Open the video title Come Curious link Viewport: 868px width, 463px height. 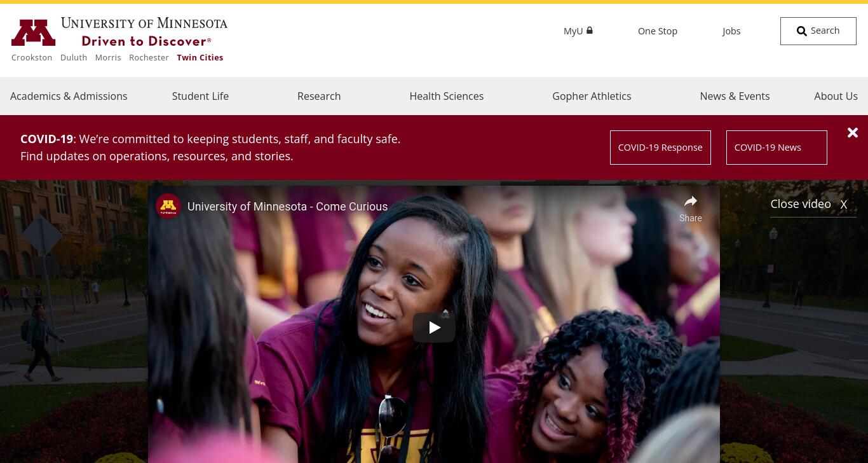tap(287, 207)
